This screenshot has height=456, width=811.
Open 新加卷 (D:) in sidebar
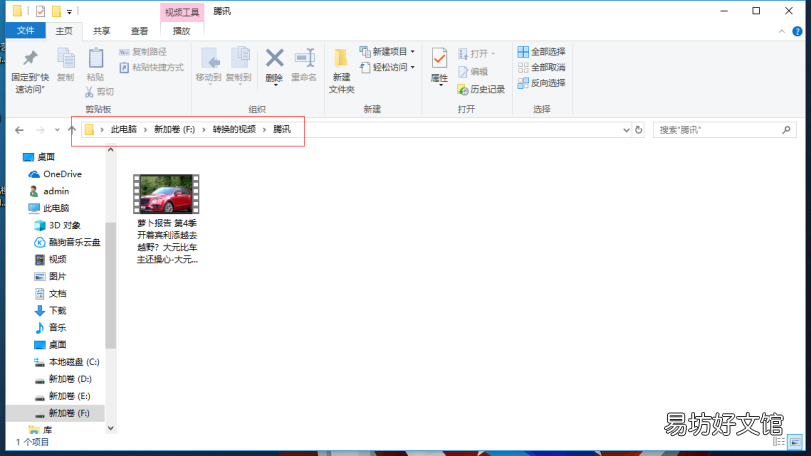(x=63, y=379)
